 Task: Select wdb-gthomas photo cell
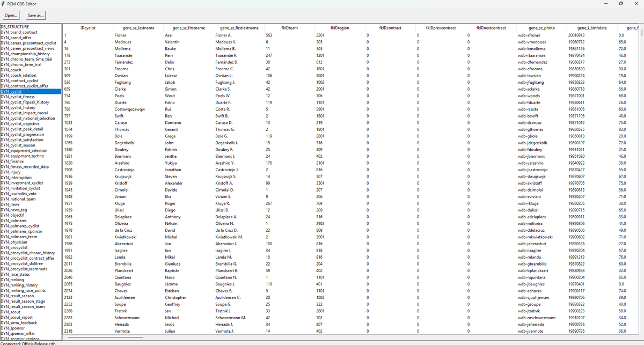(x=531, y=129)
